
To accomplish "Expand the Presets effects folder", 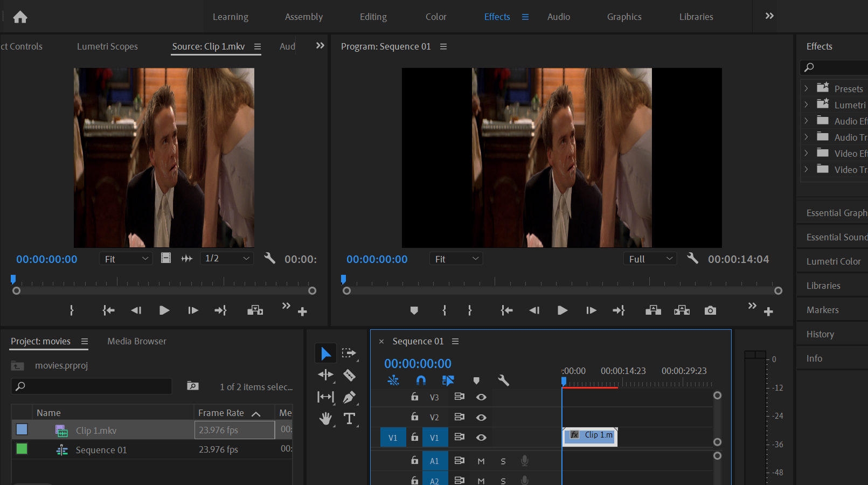I will (806, 88).
